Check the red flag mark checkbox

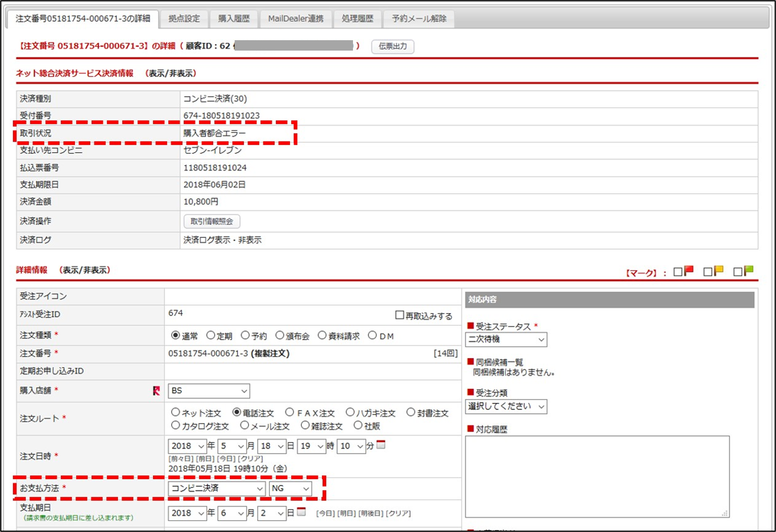point(678,272)
